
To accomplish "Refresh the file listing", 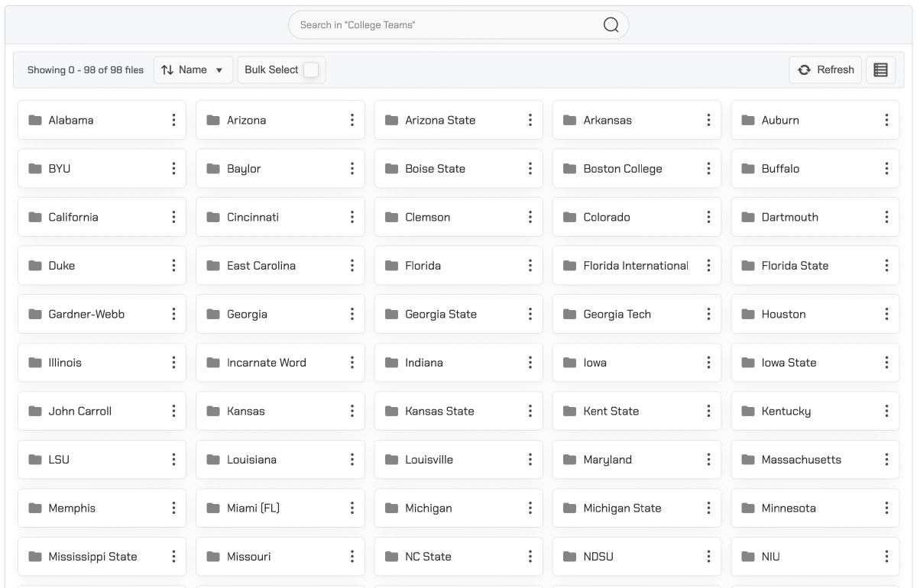I will [825, 69].
